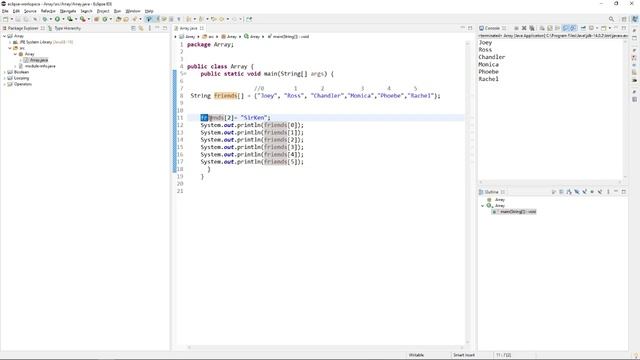The height and width of the screenshot is (360, 640).
Task: Open the New toolbar button dropdown arrow
Action: [x=11, y=19]
